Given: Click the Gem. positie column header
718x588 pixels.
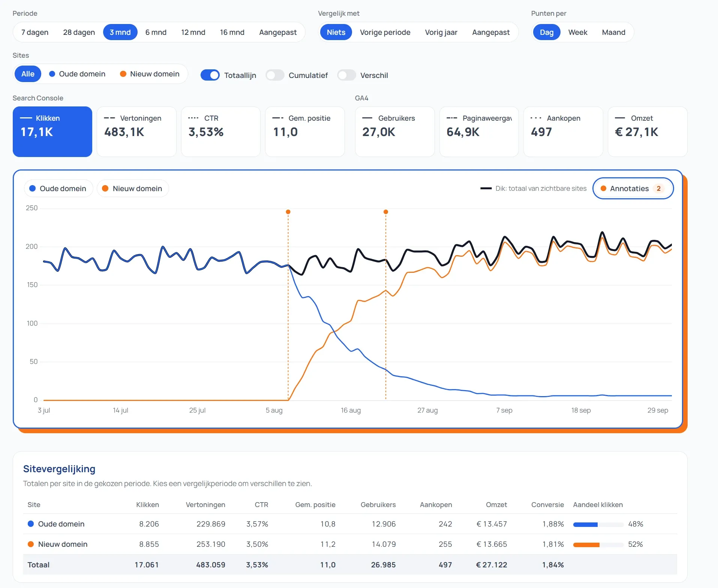Looking at the screenshot, I should [x=315, y=505].
